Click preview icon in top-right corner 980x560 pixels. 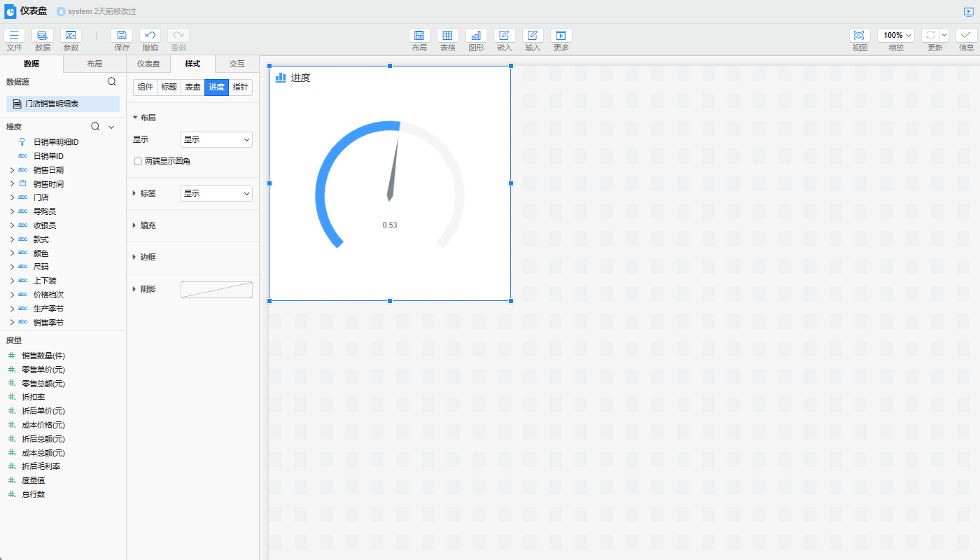click(x=968, y=11)
